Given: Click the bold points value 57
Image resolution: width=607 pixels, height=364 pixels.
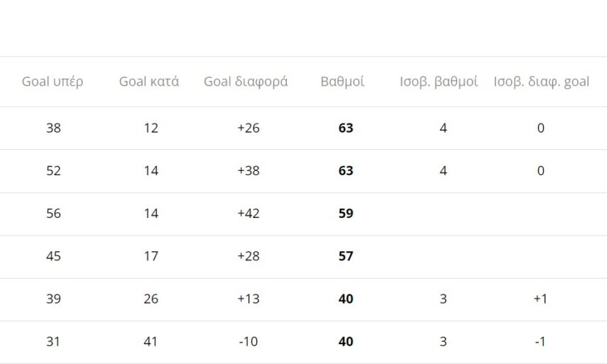Looking at the screenshot, I should coord(346,256).
